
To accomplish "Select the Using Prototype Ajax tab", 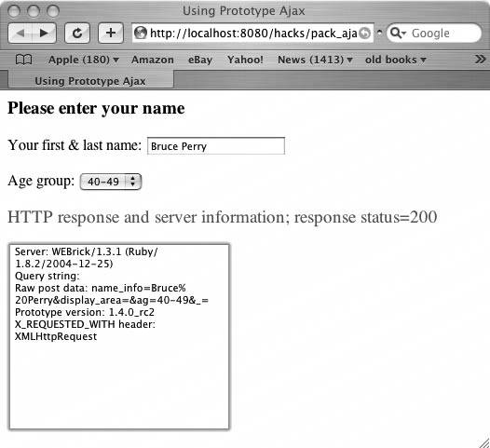I will pos(90,81).
